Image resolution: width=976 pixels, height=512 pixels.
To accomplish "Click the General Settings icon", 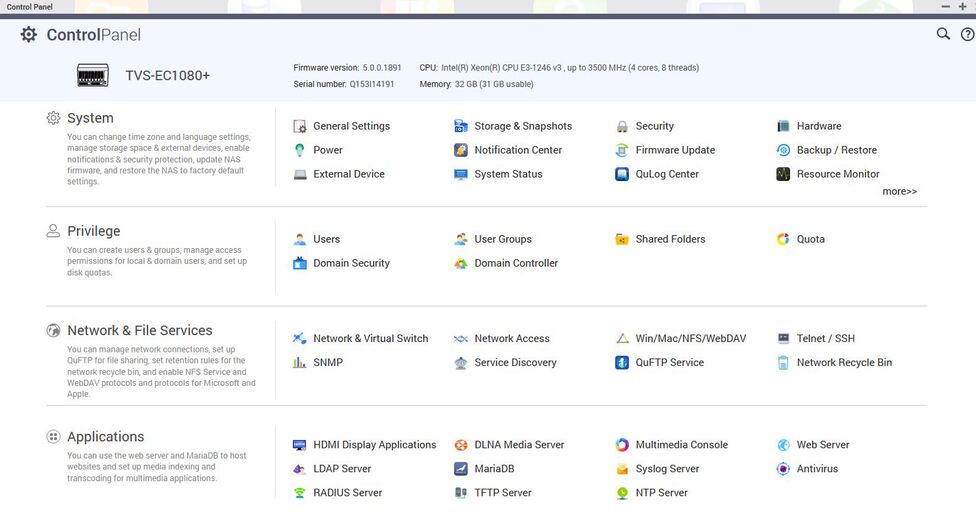I will [x=300, y=127].
